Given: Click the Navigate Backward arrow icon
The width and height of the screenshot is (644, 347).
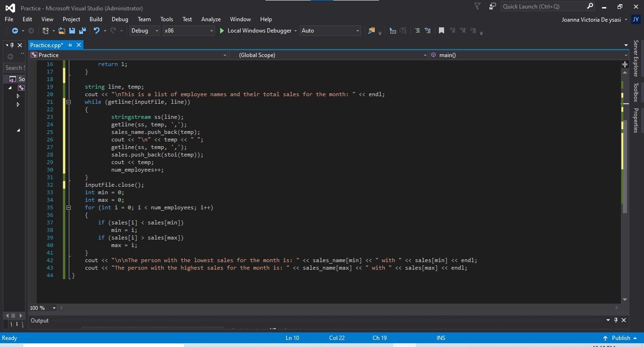Looking at the screenshot, I should [15, 30].
